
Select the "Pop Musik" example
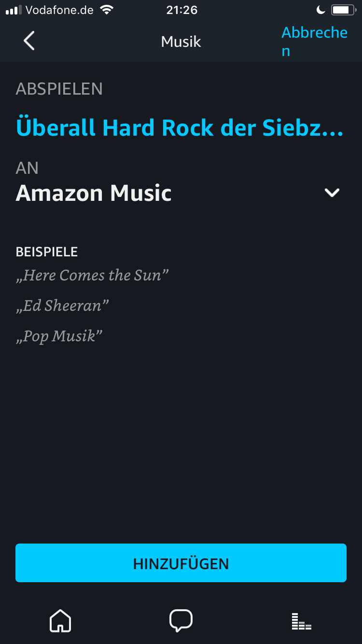tap(59, 336)
